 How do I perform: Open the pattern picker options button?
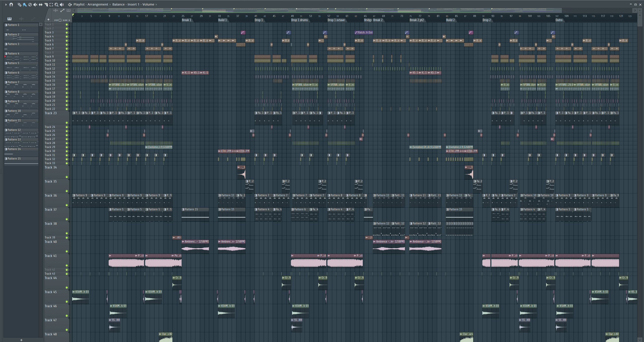41,24
